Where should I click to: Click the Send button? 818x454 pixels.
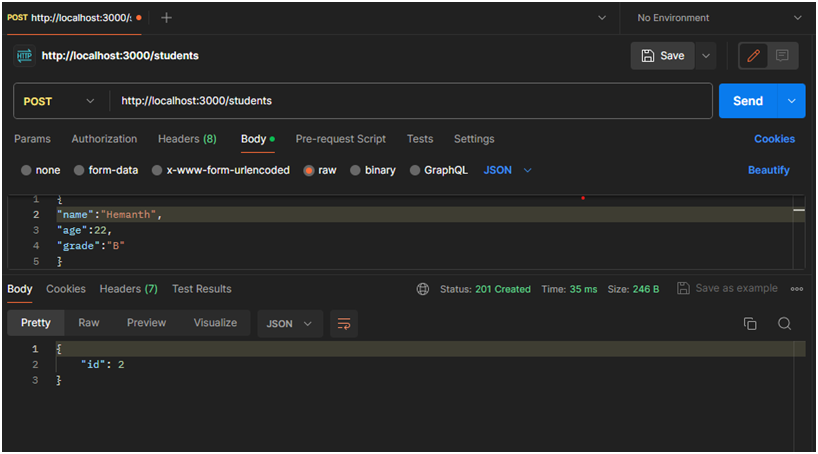coord(748,101)
